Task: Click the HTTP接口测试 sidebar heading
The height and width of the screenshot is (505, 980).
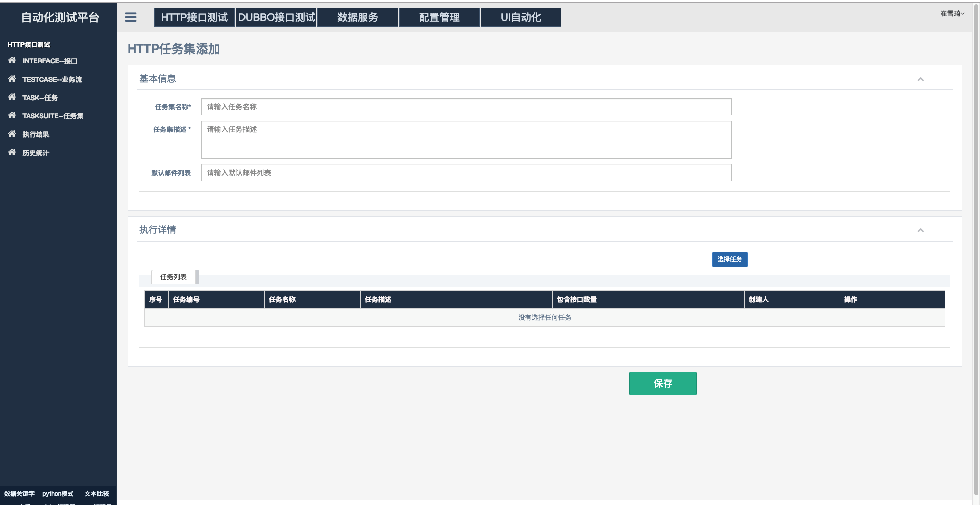Action: (29, 45)
